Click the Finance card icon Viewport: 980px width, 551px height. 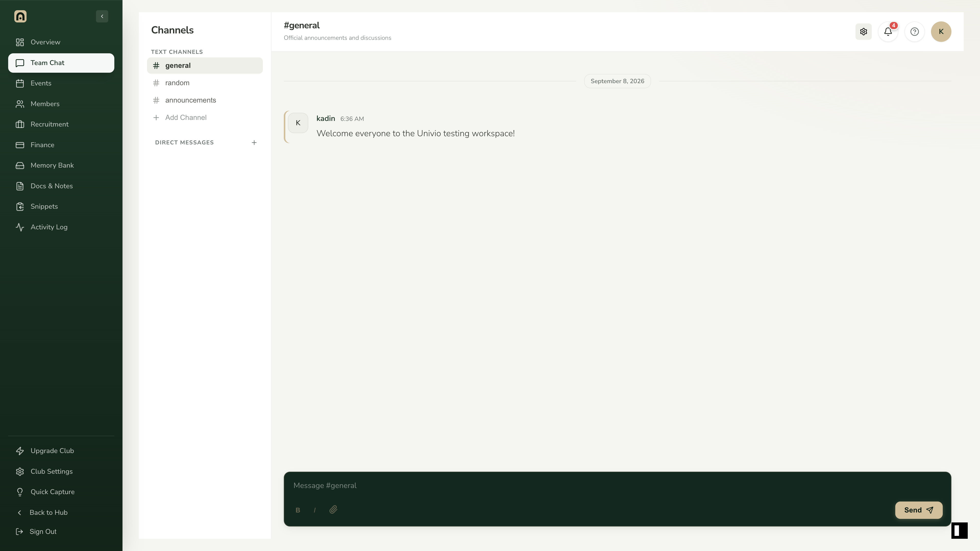20,145
